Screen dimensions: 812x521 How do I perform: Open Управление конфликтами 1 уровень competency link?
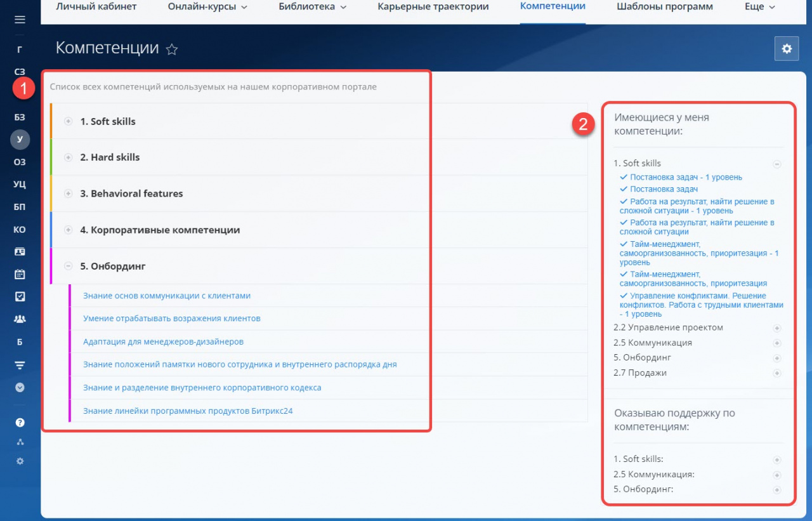click(x=702, y=305)
